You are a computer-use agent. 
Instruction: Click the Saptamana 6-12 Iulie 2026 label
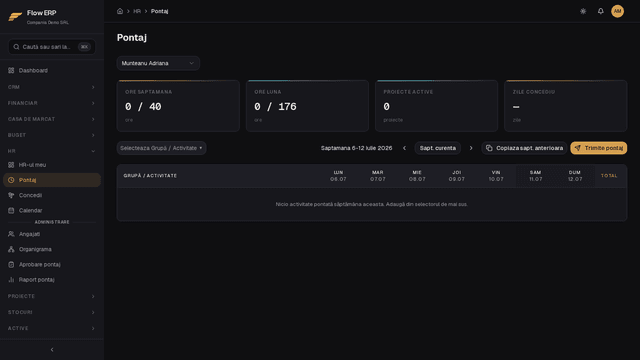[x=356, y=148]
